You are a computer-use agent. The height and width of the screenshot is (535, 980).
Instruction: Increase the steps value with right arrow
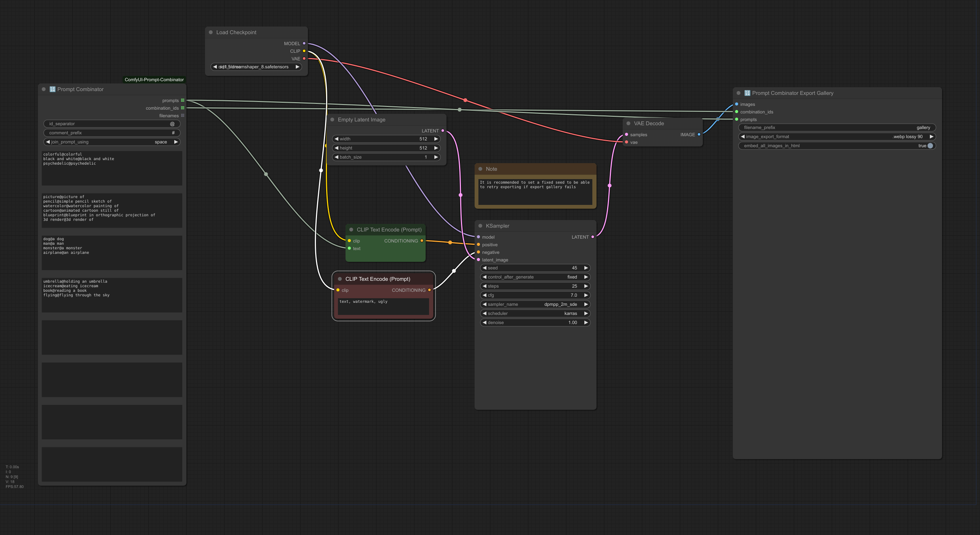click(586, 286)
